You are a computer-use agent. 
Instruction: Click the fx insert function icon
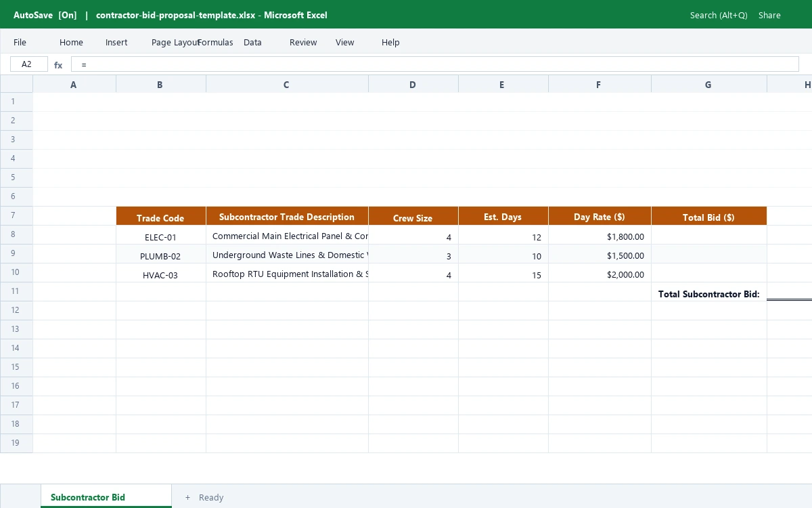pos(58,65)
